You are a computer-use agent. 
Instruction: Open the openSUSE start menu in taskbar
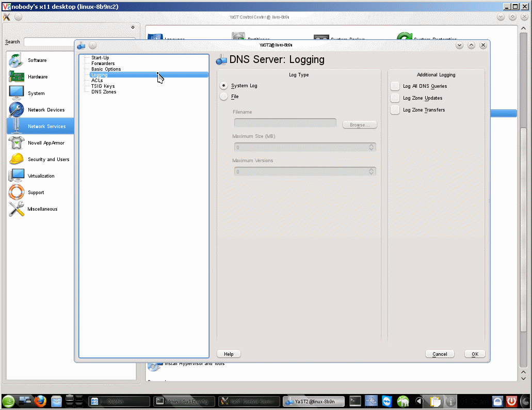(8, 402)
